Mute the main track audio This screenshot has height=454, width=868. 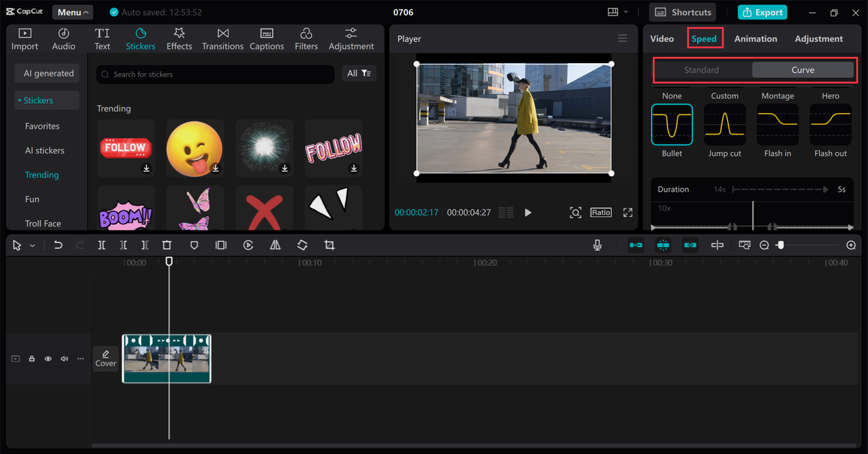[x=64, y=359]
